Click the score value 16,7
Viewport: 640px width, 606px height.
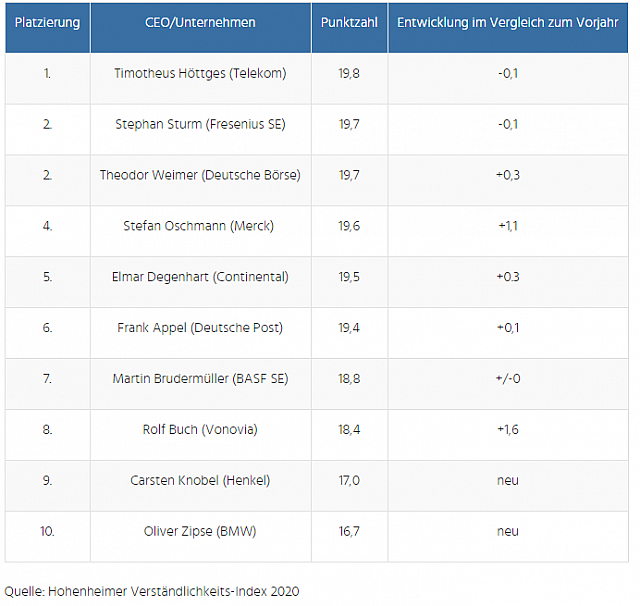click(x=349, y=532)
